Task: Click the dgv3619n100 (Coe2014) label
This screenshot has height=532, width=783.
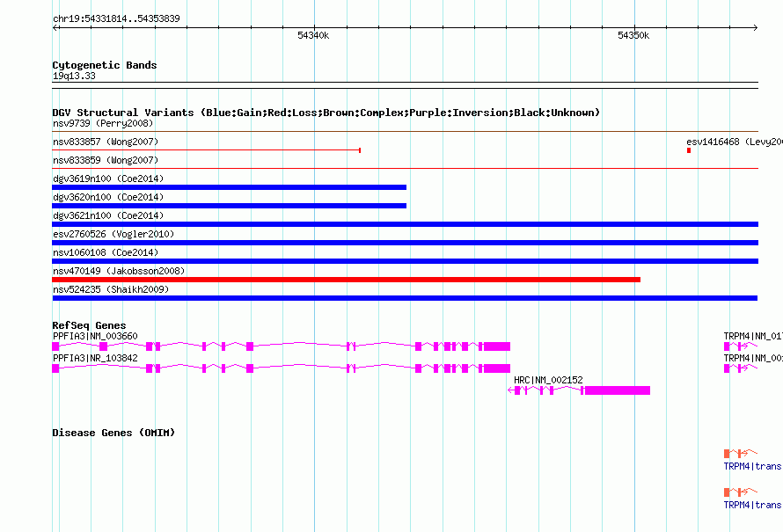Action: [108, 179]
